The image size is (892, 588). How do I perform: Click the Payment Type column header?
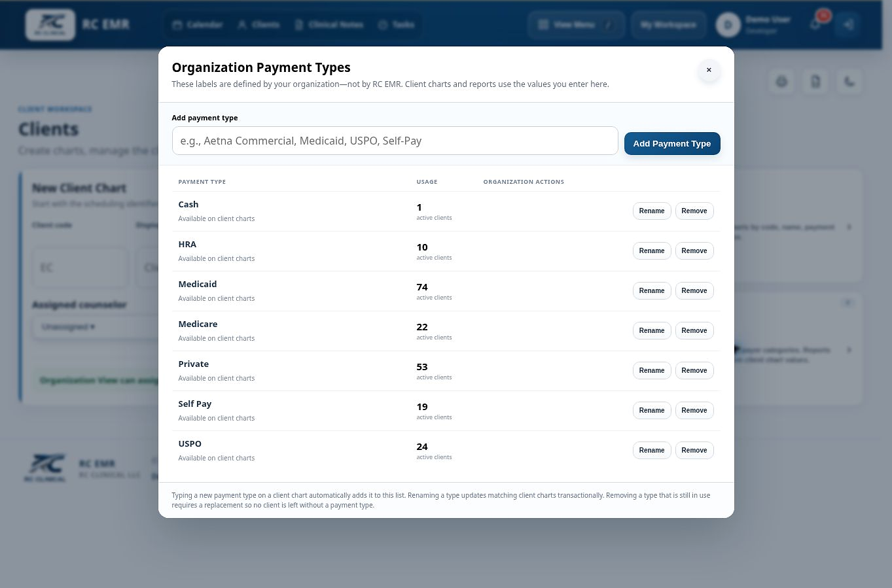tap(202, 182)
